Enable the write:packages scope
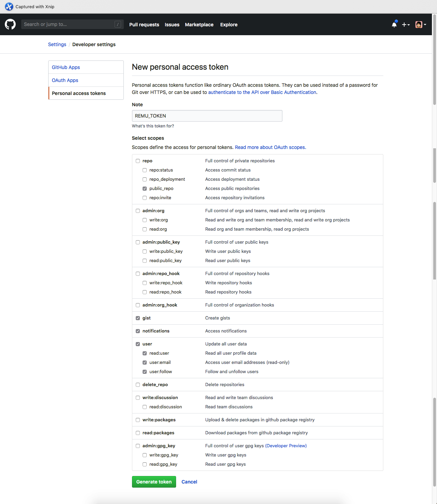 (138, 420)
